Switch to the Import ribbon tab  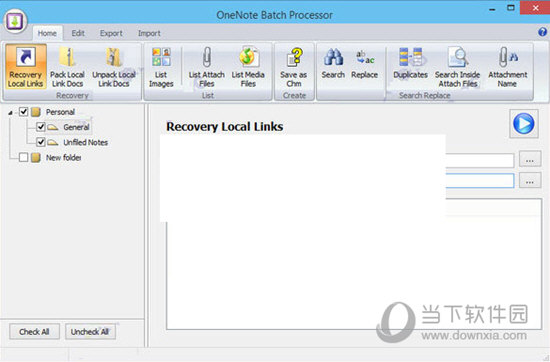(149, 33)
